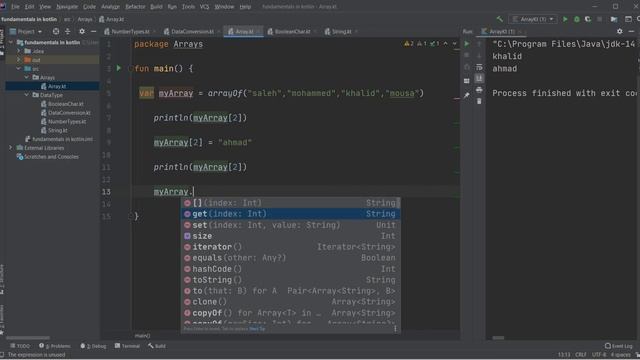This screenshot has height=360, width=640.
Task: Open the run configuration dropdown ArrayKt
Action: coord(533,19)
